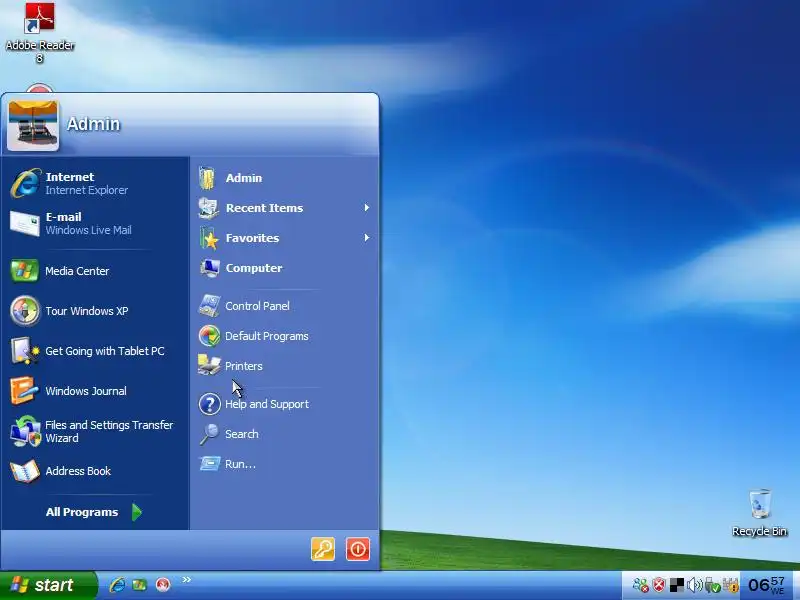Open Printers
Image resolution: width=800 pixels, height=600 pixels.
(x=285, y=366)
